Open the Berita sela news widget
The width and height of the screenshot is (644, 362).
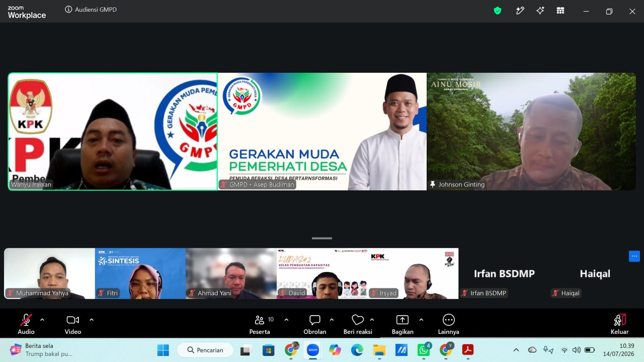click(41, 350)
